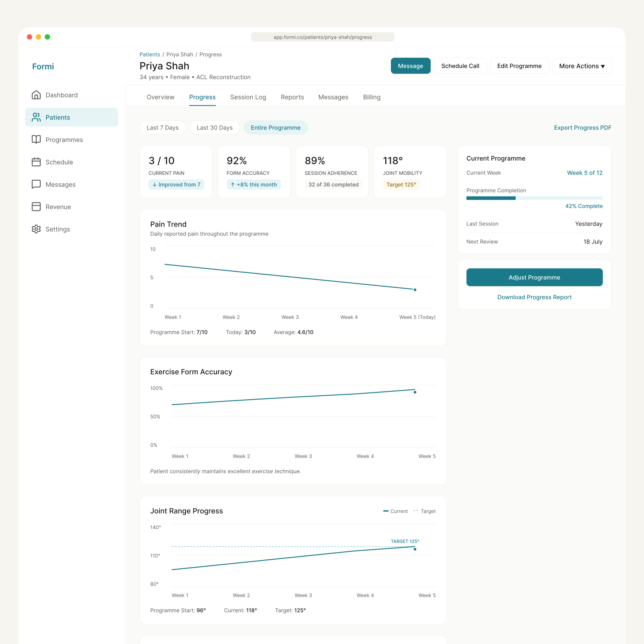Viewport: 644px width, 644px height.
Task: Open the Schedule calendar icon
Action: (x=36, y=162)
